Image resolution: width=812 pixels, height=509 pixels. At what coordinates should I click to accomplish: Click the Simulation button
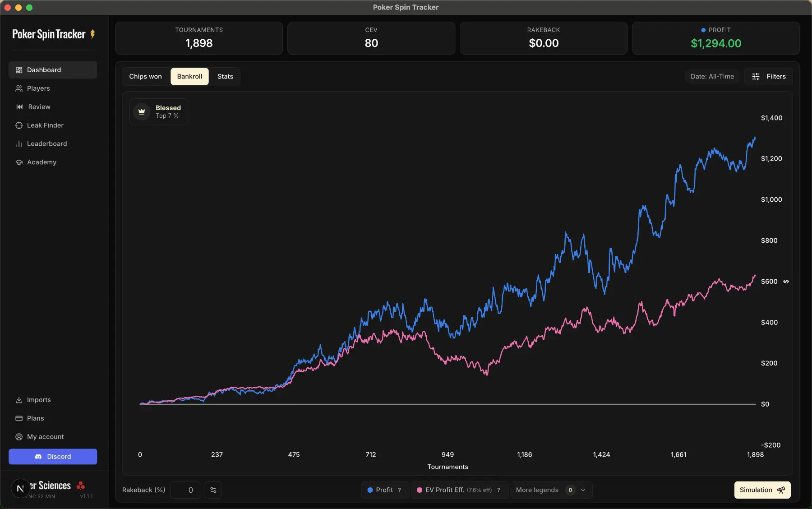click(x=762, y=490)
